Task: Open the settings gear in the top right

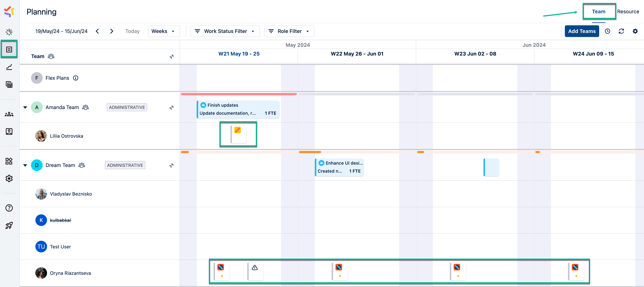Action: (635, 31)
